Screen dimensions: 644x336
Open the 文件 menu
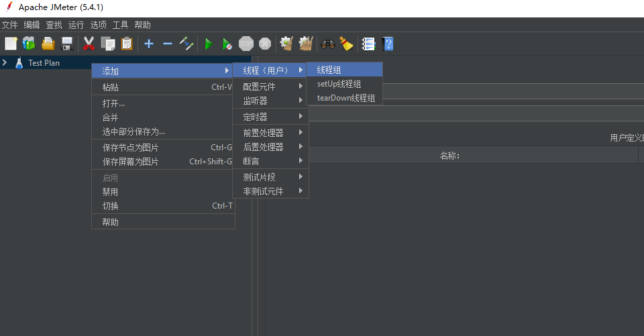(x=10, y=25)
